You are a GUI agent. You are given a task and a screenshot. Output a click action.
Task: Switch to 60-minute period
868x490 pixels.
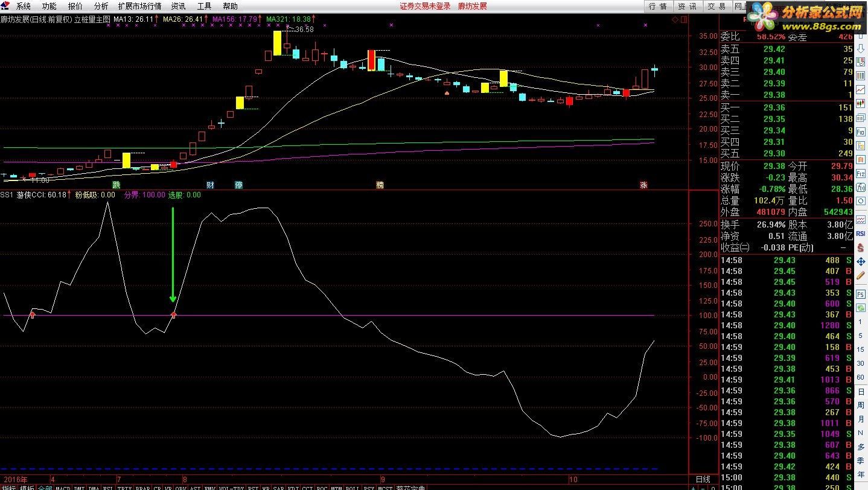pyautogui.click(x=861, y=378)
